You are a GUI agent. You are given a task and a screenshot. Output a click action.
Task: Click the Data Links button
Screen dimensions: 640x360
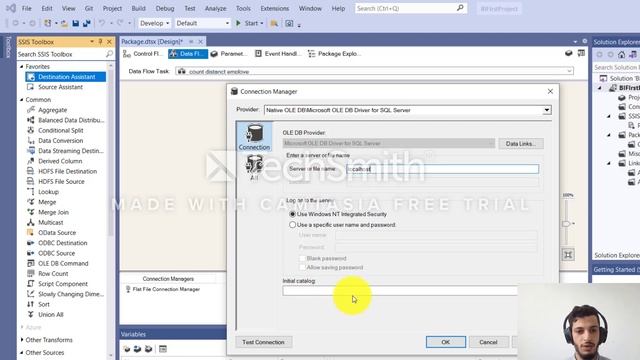pyautogui.click(x=520, y=144)
